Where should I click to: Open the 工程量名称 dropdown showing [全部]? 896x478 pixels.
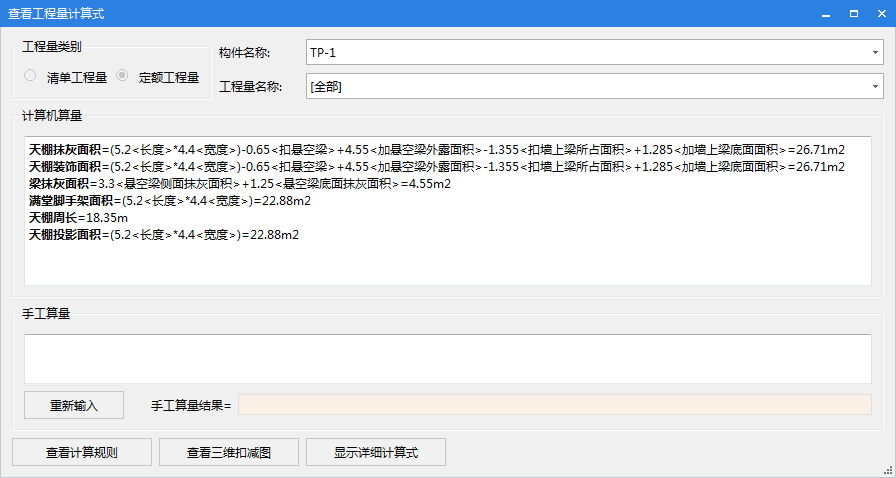pyautogui.click(x=594, y=86)
